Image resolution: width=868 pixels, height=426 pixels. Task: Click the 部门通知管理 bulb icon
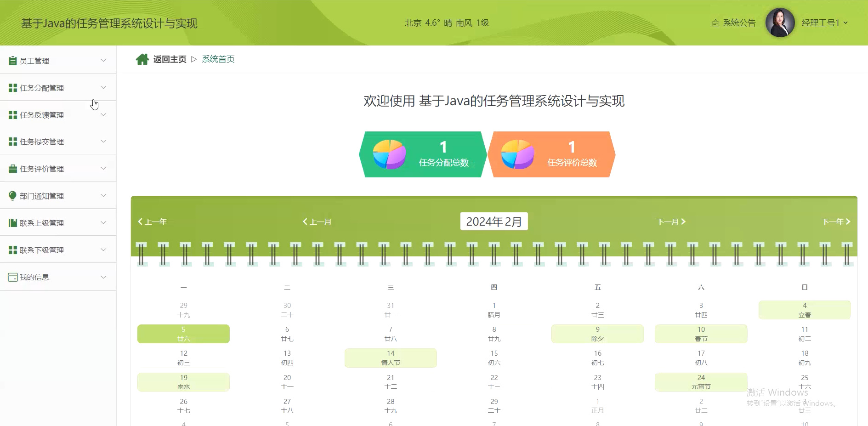point(13,196)
